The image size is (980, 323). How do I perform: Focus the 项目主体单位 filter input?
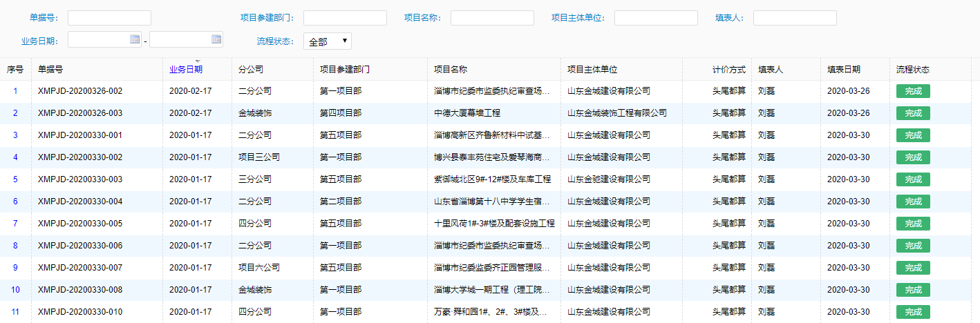point(656,18)
